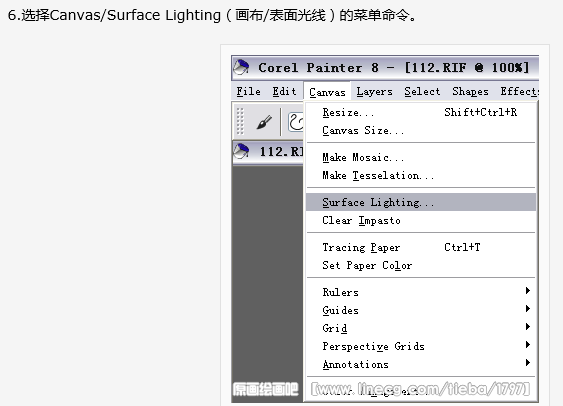Click the 112.RIF document window icon
Image resolution: width=563 pixels, height=406 pixels.
click(241, 151)
